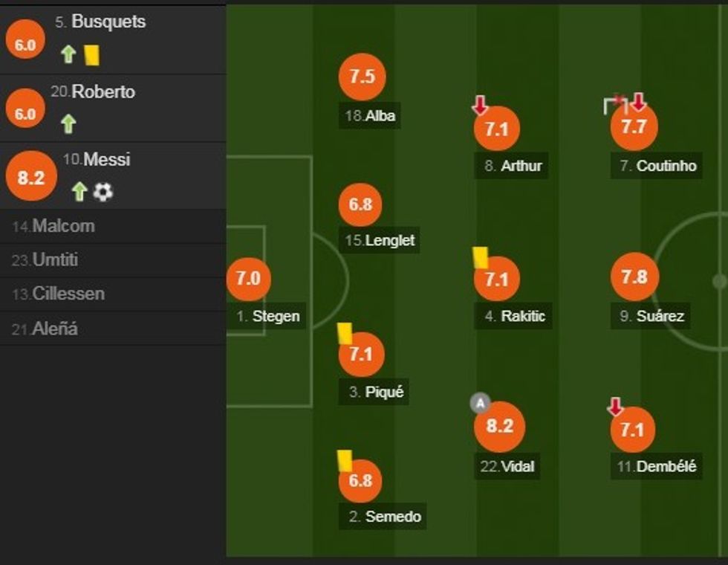
Task: Select Suárez's 7.8 rating circle
Action: (634, 277)
